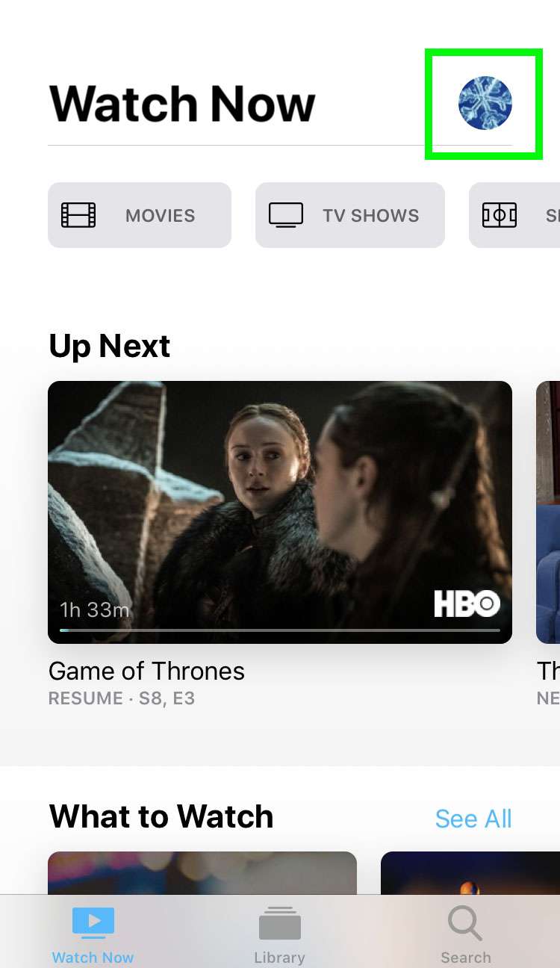
Task: Tap the RESUME S8, E3 label
Action: coord(122,699)
